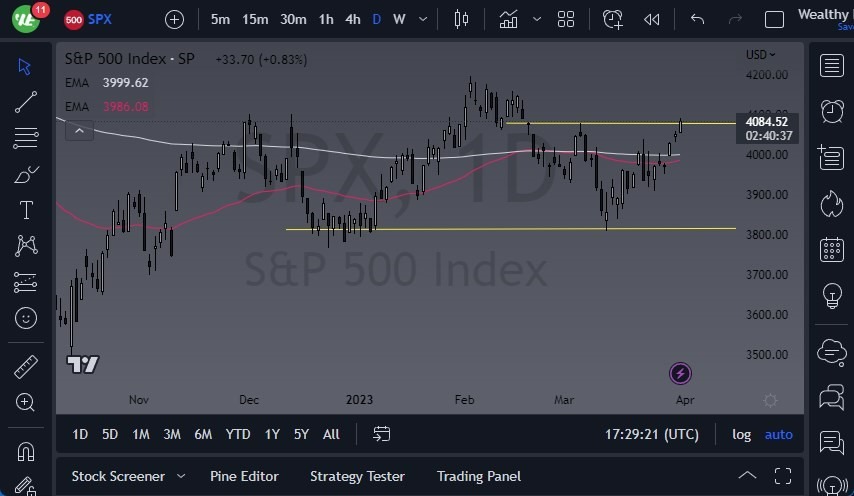854x496 pixels.
Task: Set date range to 5Y
Action: (301, 434)
